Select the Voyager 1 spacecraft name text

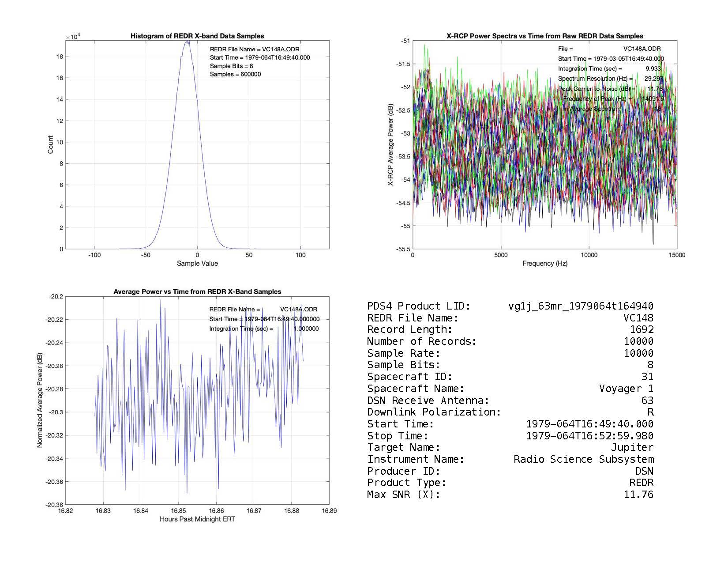click(x=626, y=389)
